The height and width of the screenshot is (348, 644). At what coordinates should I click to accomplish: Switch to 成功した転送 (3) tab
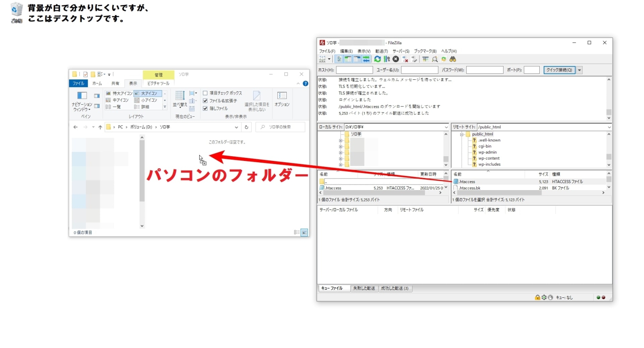395,288
